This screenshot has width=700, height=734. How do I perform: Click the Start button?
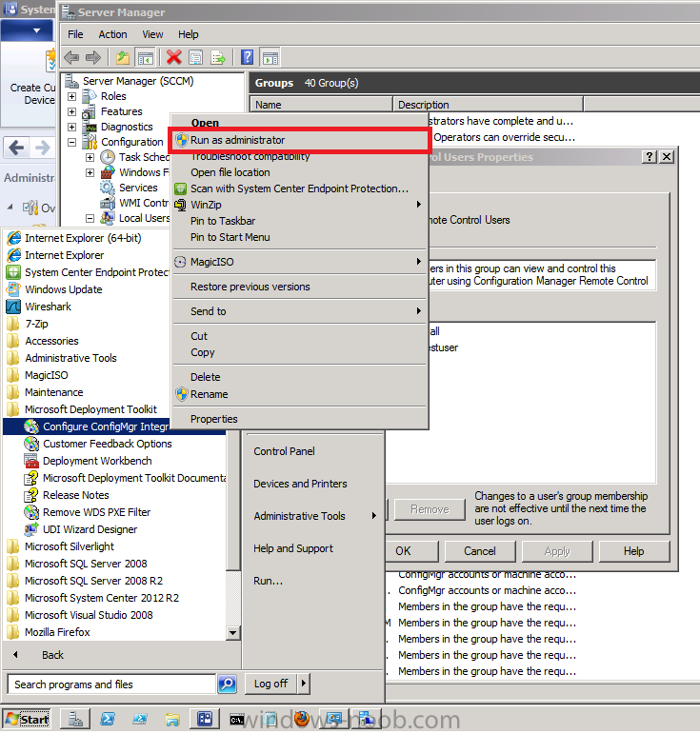tap(28, 719)
